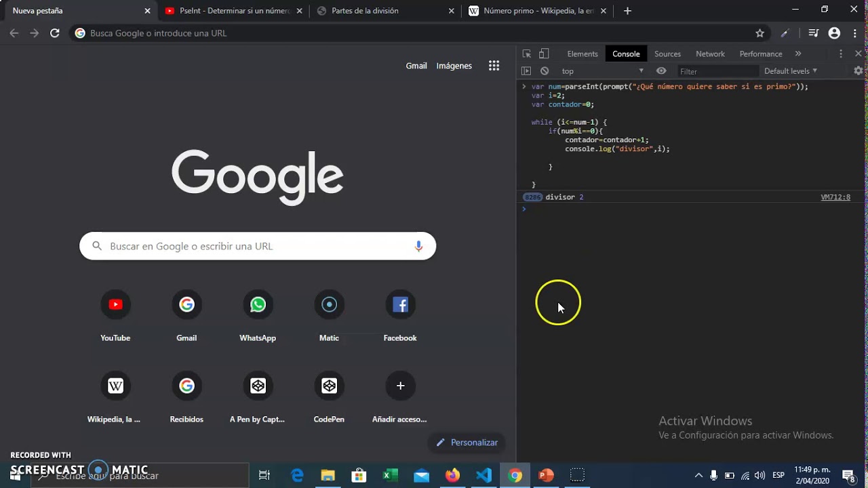This screenshot has width=868, height=488.
Task: Open Firefox from the taskbar
Action: 452,475
